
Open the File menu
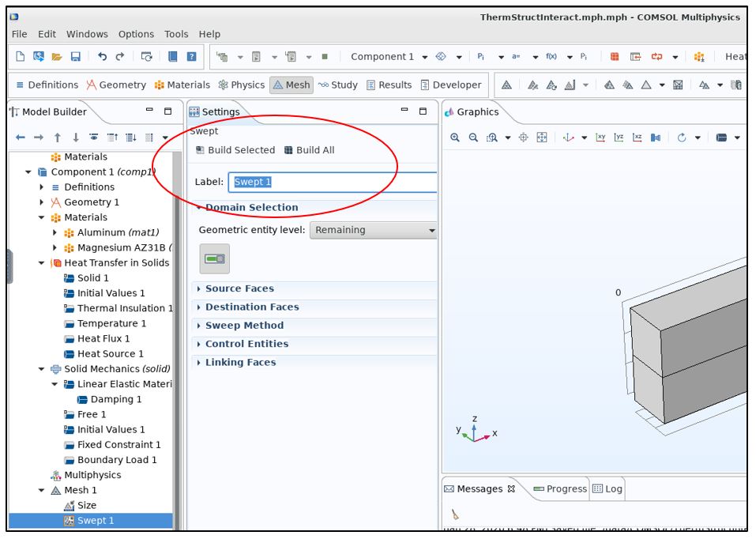(19, 34)
